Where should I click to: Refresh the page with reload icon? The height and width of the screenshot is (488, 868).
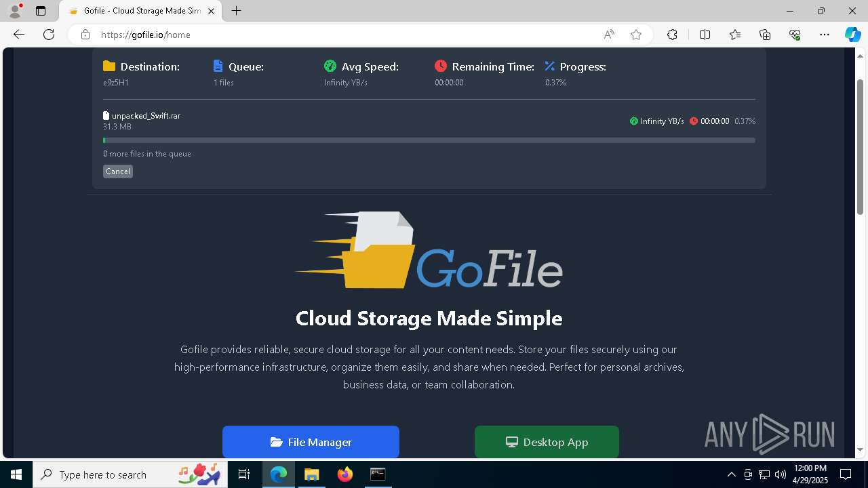click(x=49, y=35)
